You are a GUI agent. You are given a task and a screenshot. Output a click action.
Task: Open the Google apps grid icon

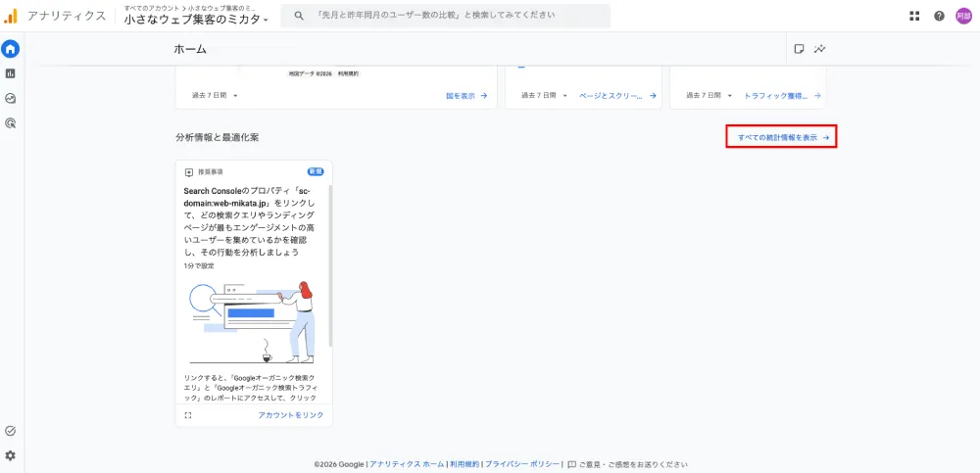pyautogui.click(x=914, y=16)
